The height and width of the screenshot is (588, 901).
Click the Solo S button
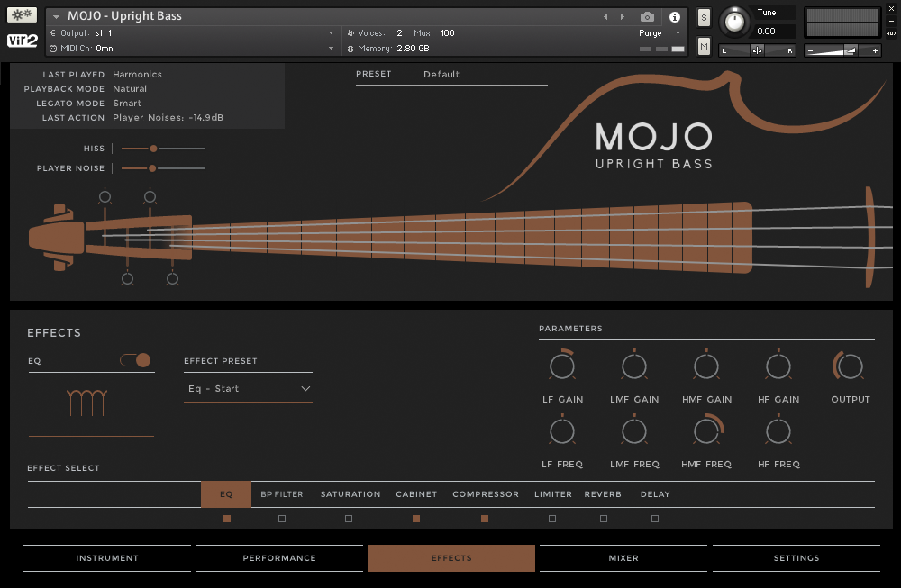point(704,17)
